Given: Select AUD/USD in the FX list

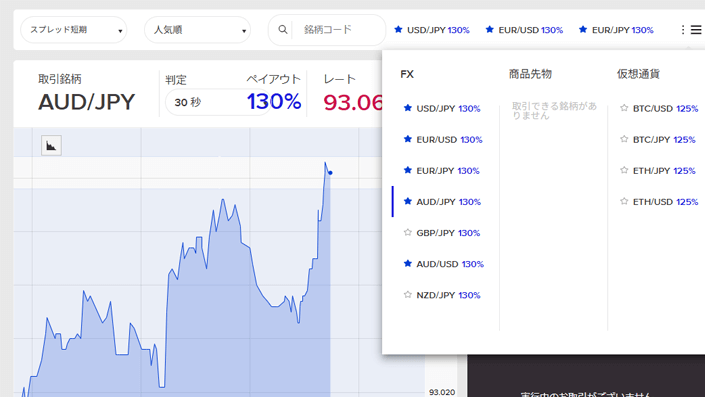Looking at the screenshot, I should 450,264.
